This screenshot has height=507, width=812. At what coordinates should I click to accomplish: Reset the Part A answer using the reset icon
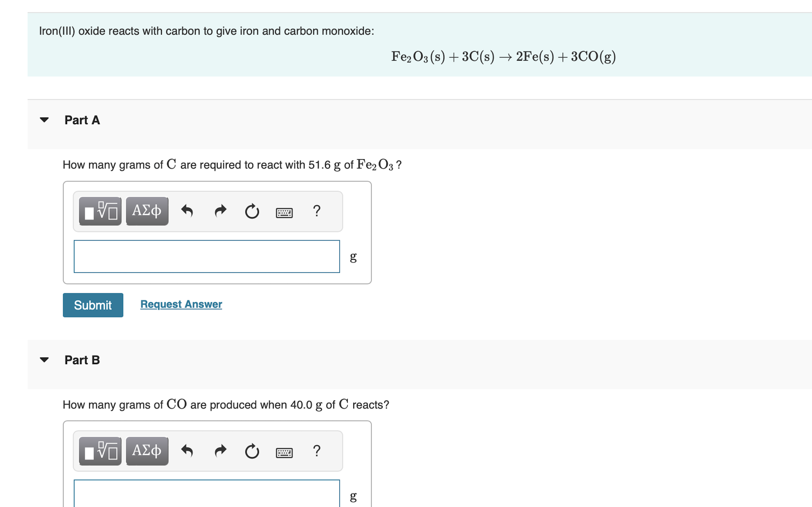(252, 212)
